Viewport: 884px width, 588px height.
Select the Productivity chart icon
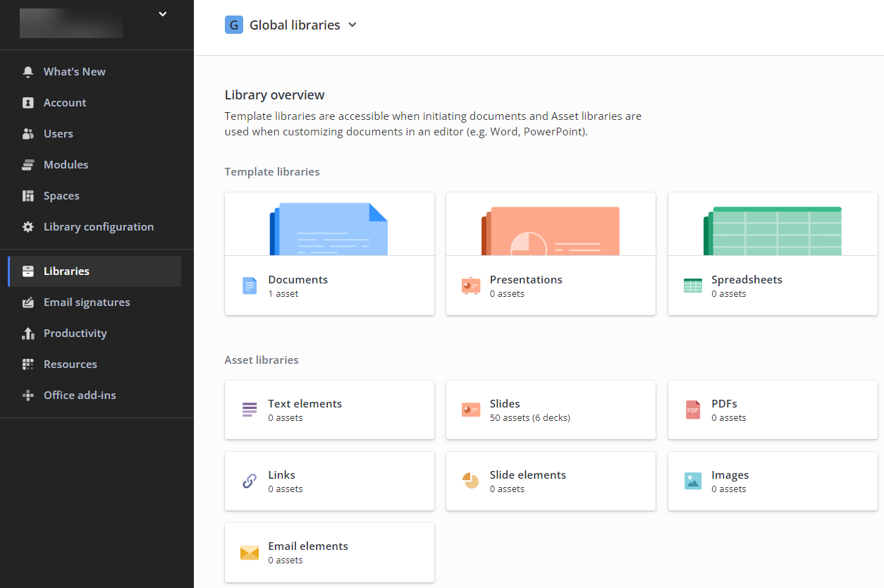pos(27,333)
